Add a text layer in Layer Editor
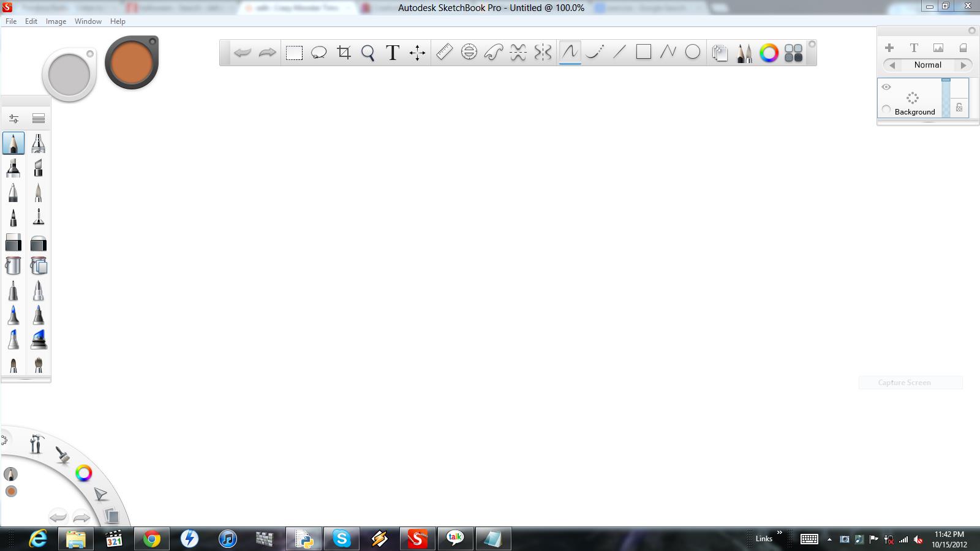Viewport: 980px width, 551px height. (914, 48)
